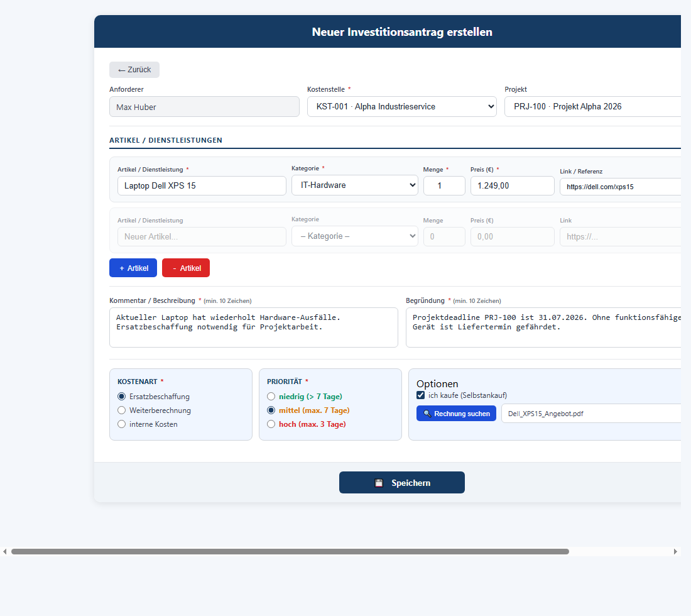Click the horizontal scrollbar thumb
Viewport: 691px width, 616px height.
click(290, 552)
